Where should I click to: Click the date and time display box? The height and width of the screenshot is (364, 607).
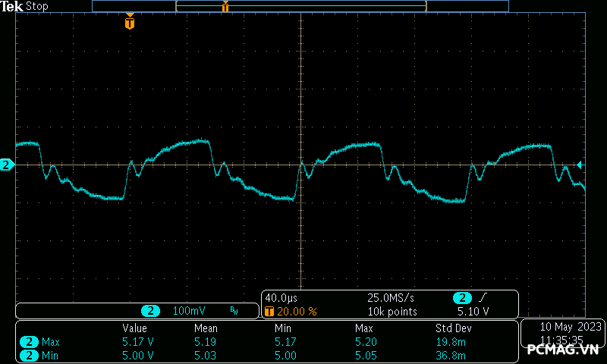tap(560, 332)
